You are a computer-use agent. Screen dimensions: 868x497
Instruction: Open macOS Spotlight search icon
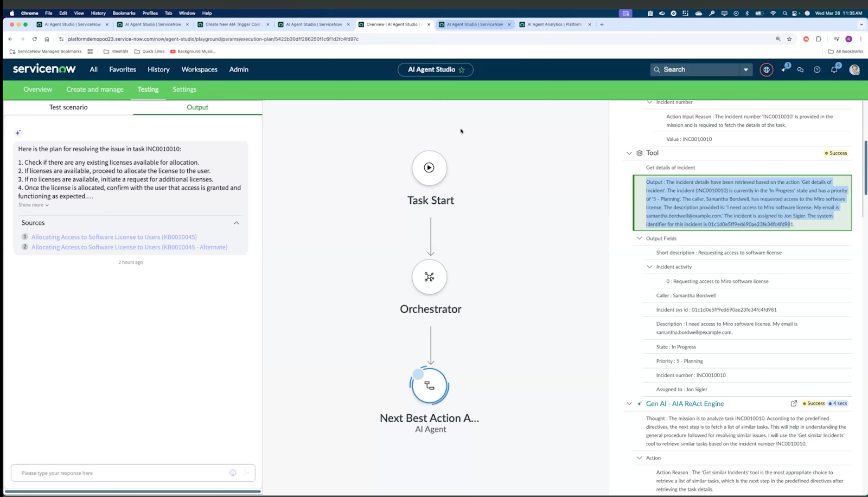point(784,13)
